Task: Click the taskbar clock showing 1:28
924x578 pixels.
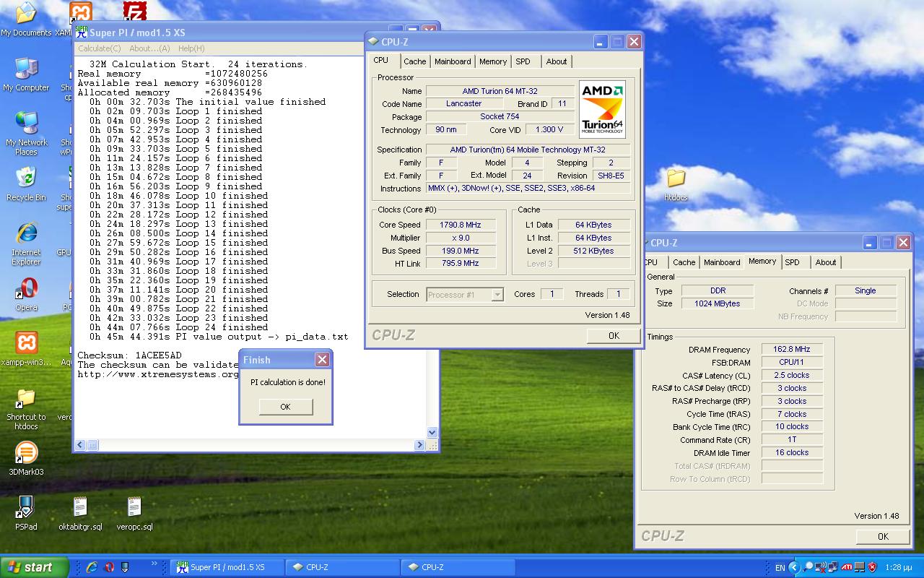Action: (x=898, y=568)
